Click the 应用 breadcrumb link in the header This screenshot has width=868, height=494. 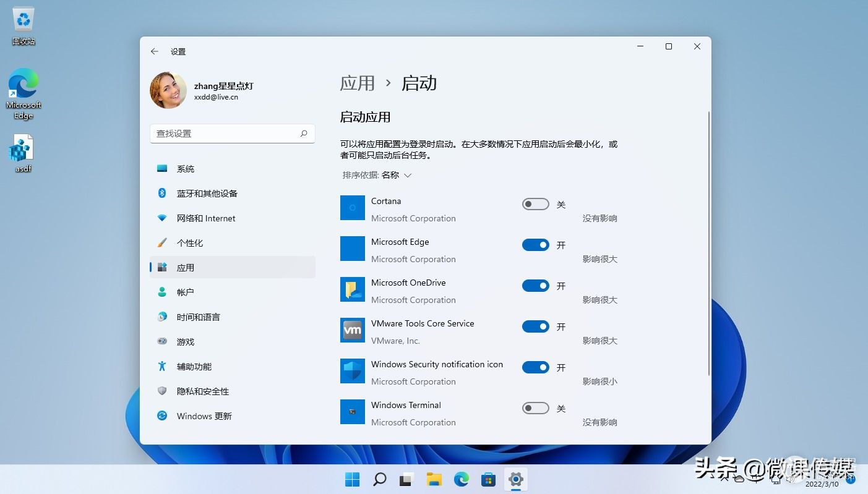(358, 83)
